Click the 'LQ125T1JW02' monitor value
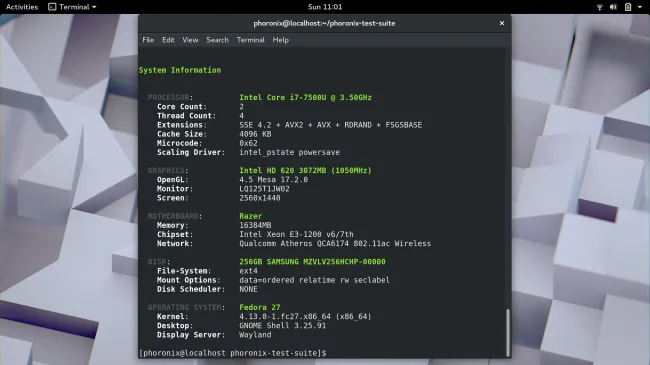This screenshot has width=650, height=365. click(x=264, y=189)
